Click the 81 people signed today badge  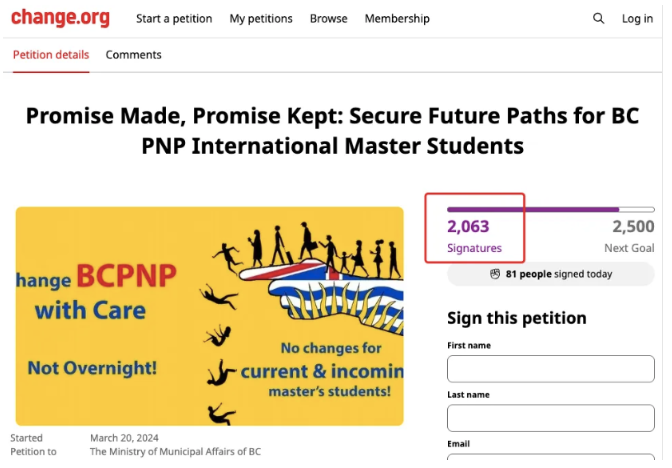[x=551, y=274]
